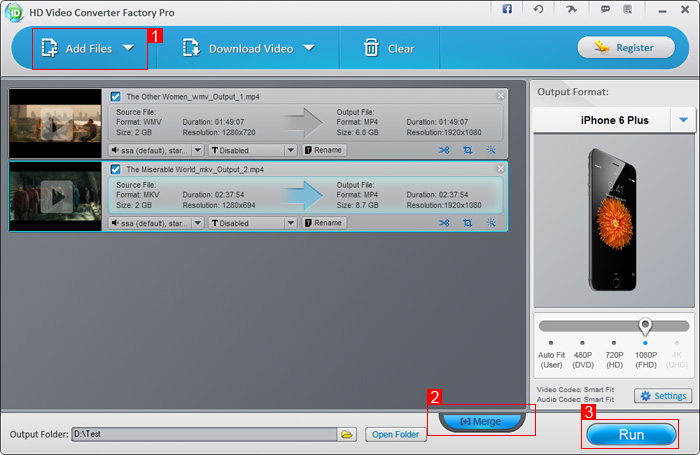
Task: Select 720P (HD) resolution
Action: point(614,355)
